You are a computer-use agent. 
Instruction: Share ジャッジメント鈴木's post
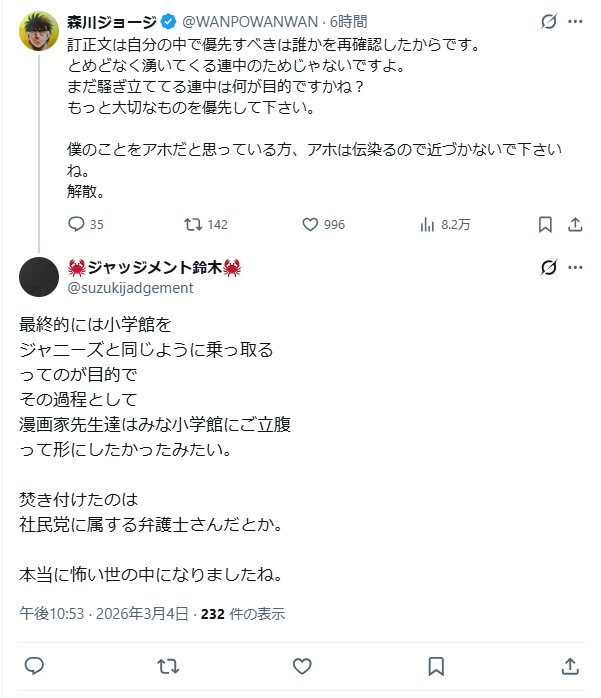tap(570, 665)
